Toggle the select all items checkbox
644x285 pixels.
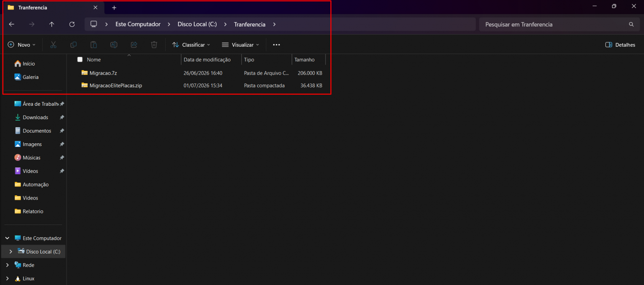80,60
